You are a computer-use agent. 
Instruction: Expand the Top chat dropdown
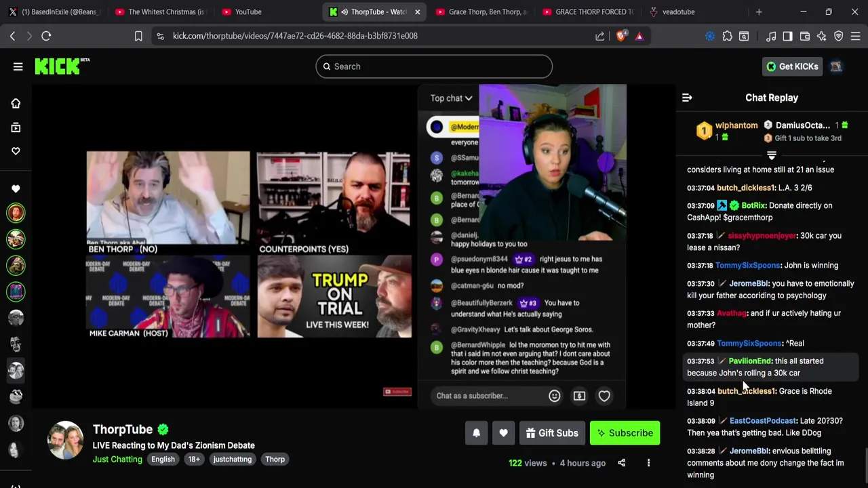[451, 98]
